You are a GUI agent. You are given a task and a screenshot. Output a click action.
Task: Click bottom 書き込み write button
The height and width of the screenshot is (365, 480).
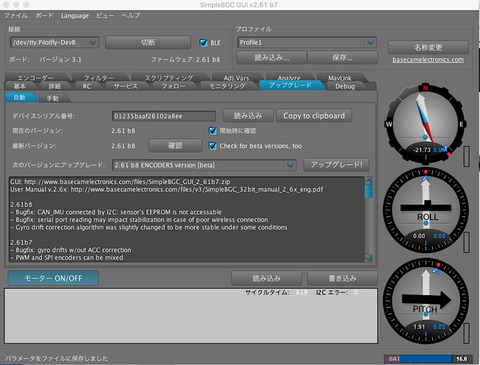pyautogui.click(x=342, y=278)
